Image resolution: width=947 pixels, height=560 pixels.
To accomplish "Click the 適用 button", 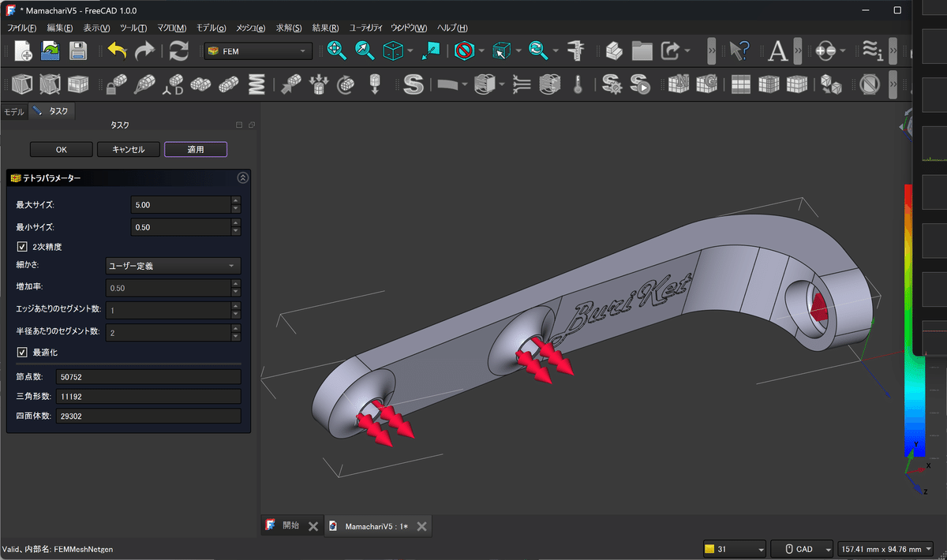I will point(196,150).
